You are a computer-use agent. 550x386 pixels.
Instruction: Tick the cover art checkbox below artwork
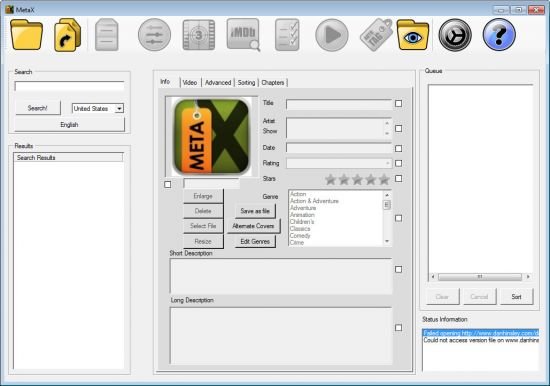pyautogui.click(x=168, y=185)
